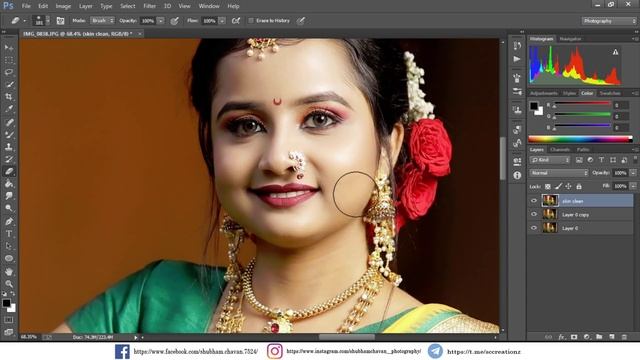Open the Opacity slider arrow in options bar
This screenshot has height=360, width=640.
[x=161, y=20]
